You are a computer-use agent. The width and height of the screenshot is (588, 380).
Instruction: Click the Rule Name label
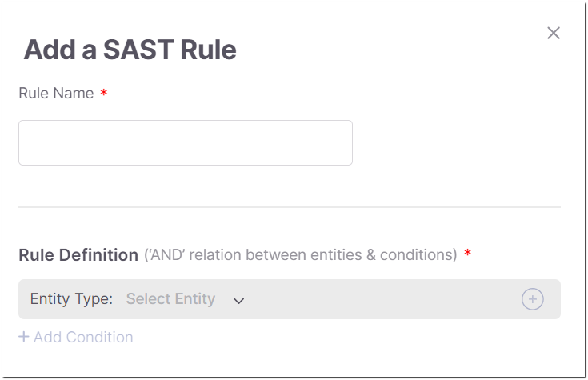[56, 93]
